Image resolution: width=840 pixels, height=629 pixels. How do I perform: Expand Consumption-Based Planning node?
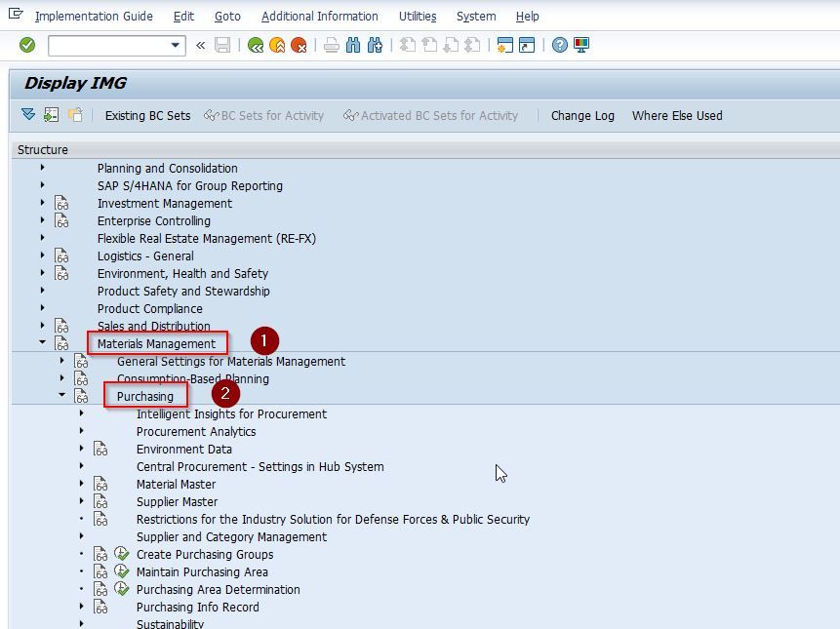click(62, 378)
